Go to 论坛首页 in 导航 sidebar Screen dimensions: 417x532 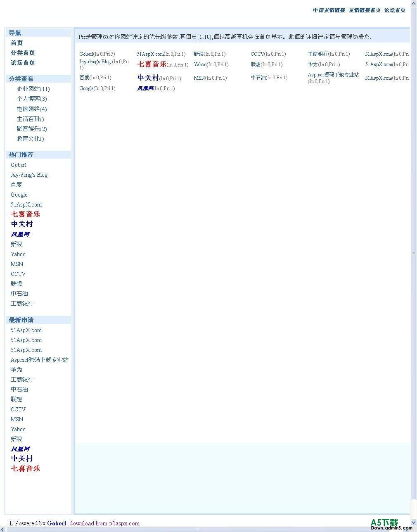tap(23, 63)
